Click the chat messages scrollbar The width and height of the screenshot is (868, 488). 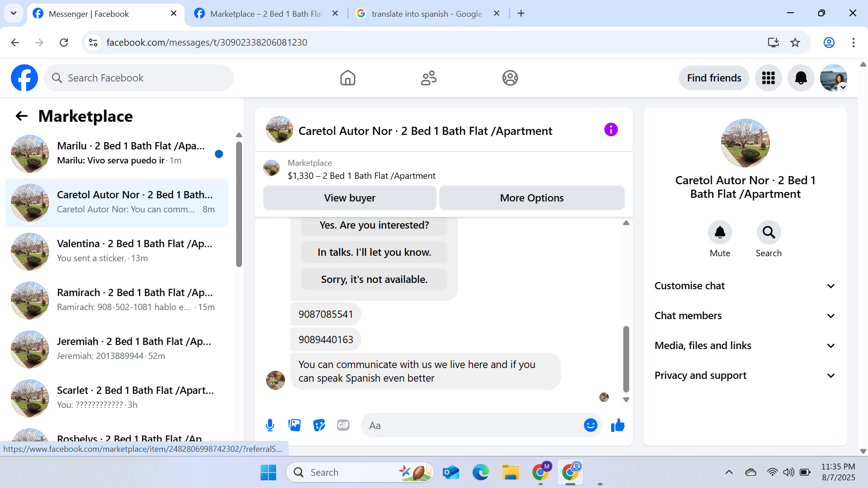[x=626, y=359]
